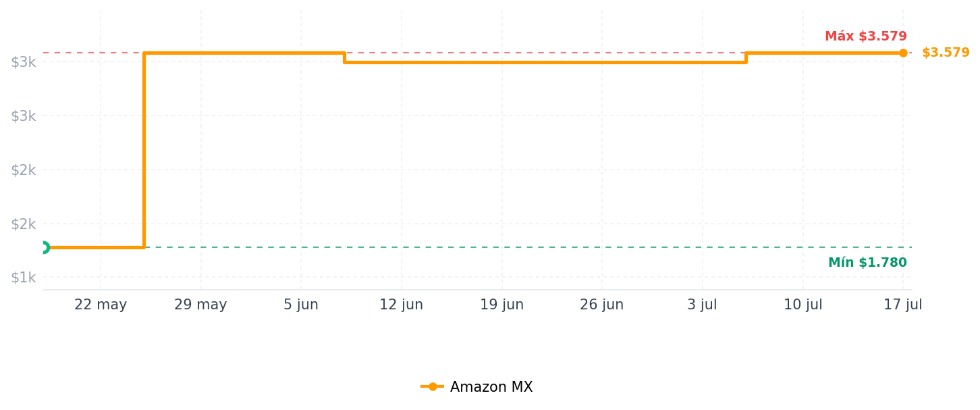Click the 26 jun date axis label
Screen dimensions: 980x410
tap(602, 305)
